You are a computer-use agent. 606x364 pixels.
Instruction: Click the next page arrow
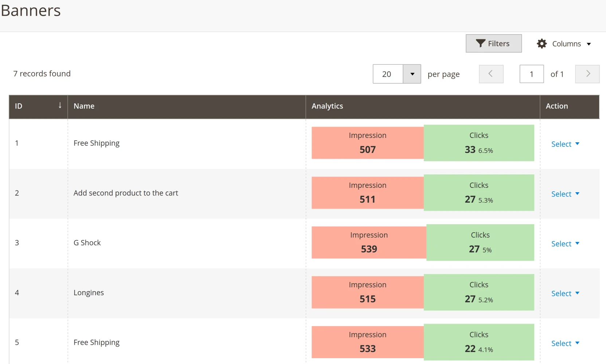point(587,74)
